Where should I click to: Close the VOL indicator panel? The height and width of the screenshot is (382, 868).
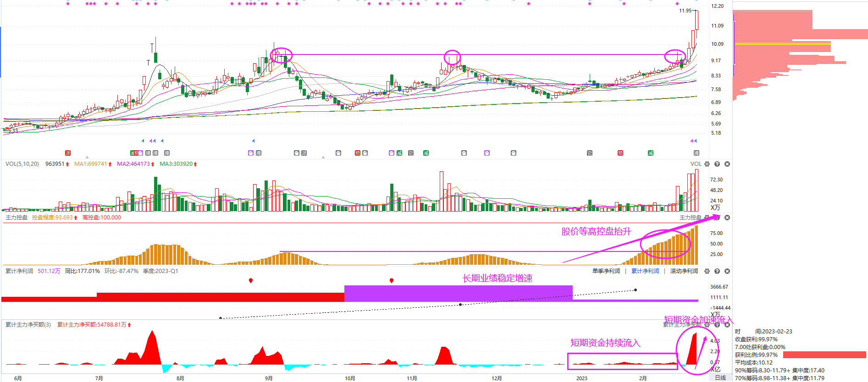click(727, 164)
